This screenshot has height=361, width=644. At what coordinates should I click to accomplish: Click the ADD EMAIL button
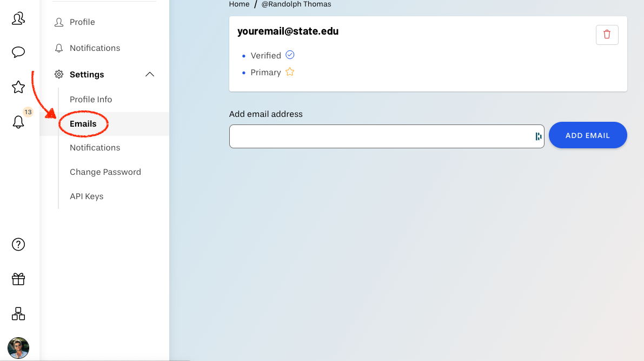click(588, 135)
